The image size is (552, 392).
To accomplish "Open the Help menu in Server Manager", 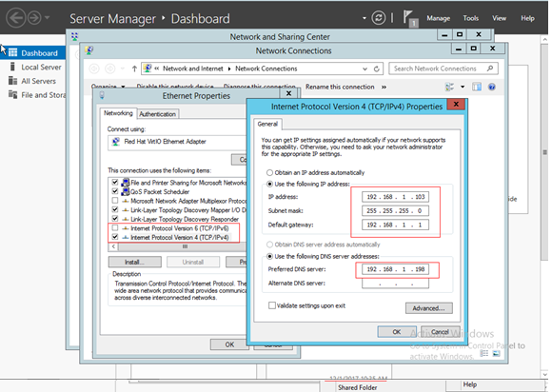I will coord(527,18).
